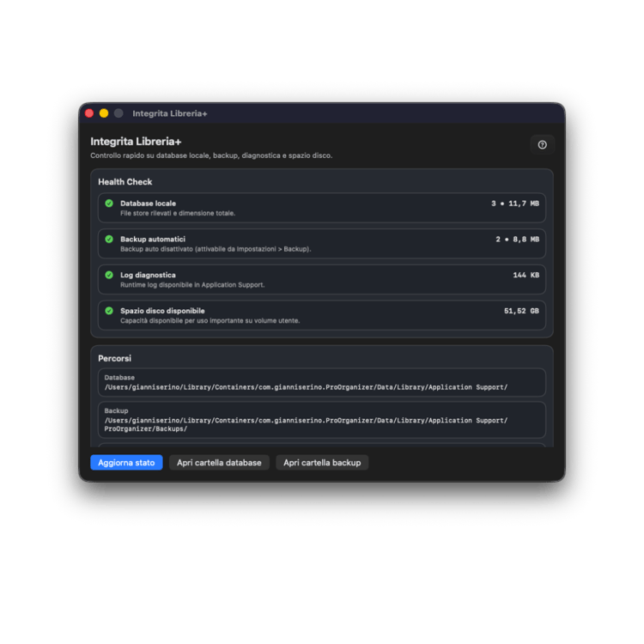
Task: Click the large Integrita Libreria+ page heading
Action: [136, 142]
